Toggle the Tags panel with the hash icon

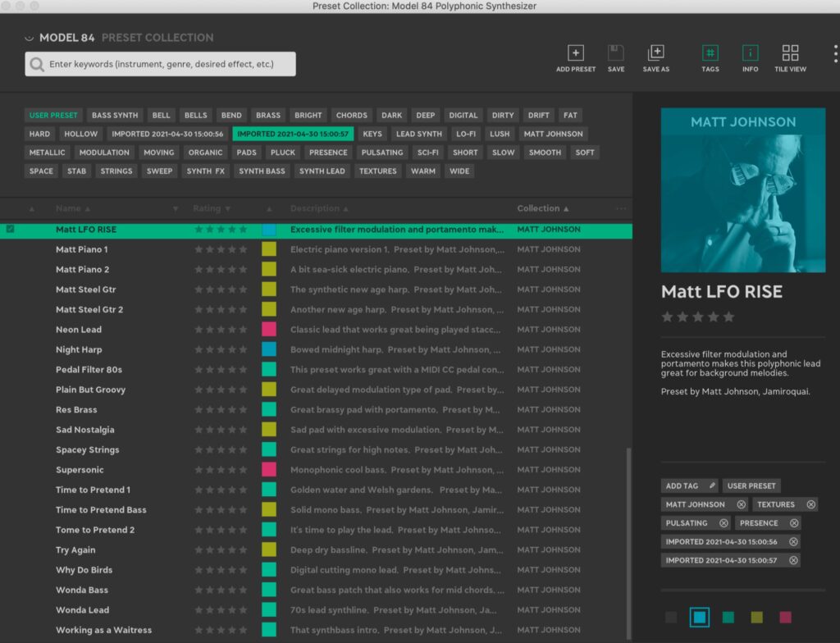[x=710, y=53]
